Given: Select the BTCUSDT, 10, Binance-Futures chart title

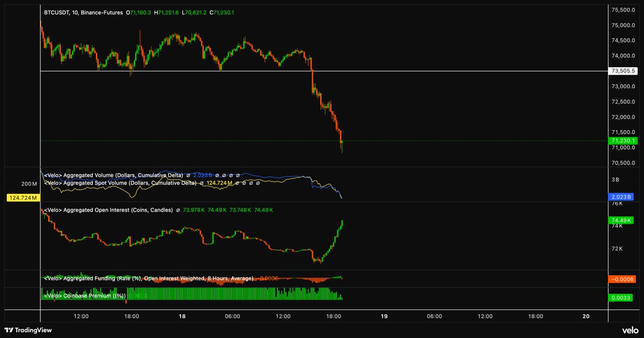Looking at the screenshot, I should tap(83, 12).
